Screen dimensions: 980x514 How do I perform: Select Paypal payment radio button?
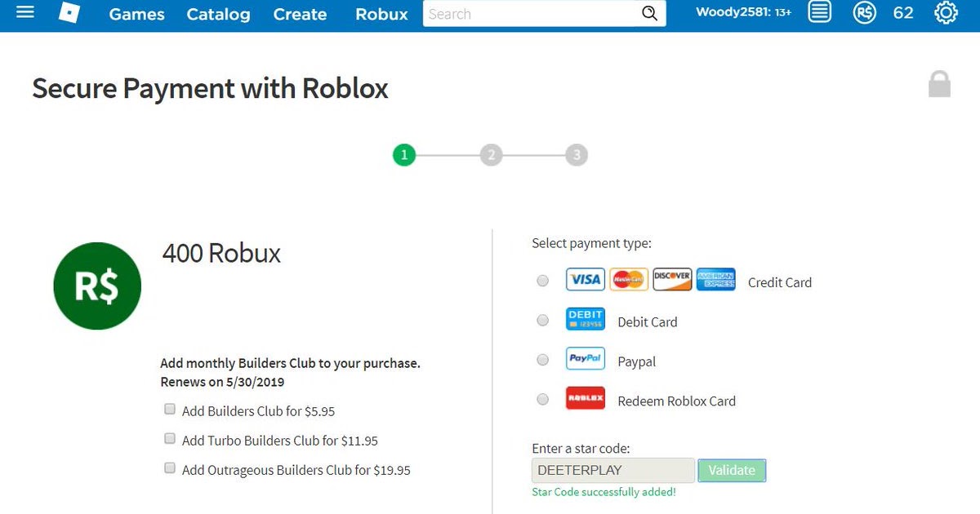tap(542, 360)
